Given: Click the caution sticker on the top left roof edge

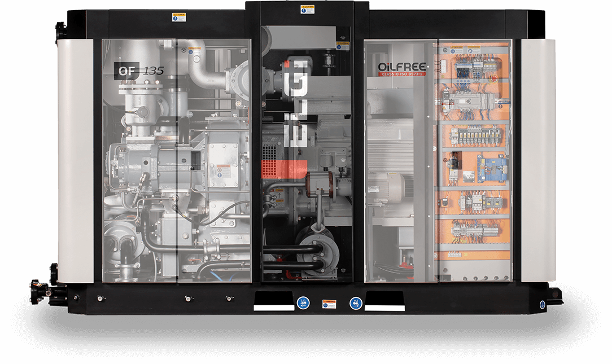Looking at the screenshot, I should 179,17.
